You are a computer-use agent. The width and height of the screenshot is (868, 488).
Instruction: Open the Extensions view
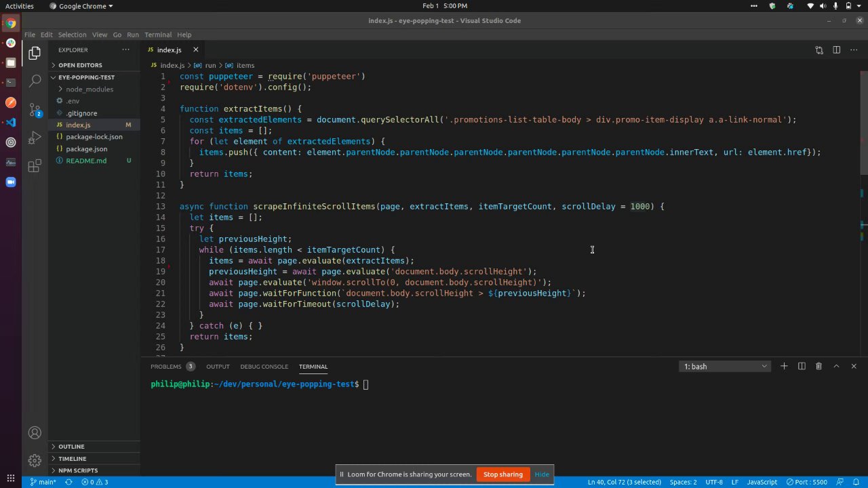(x=35, y=167)
